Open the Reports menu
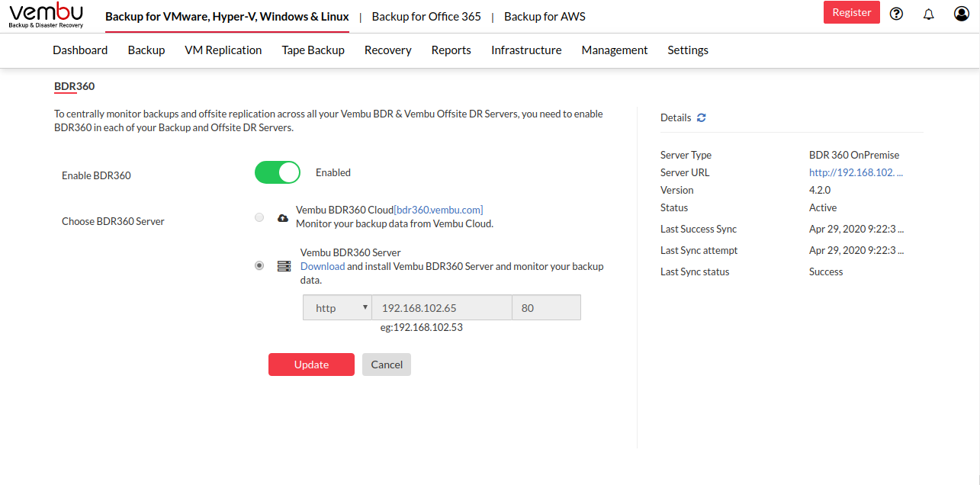This screenshot has width=980, height=485. pos(451,50)
